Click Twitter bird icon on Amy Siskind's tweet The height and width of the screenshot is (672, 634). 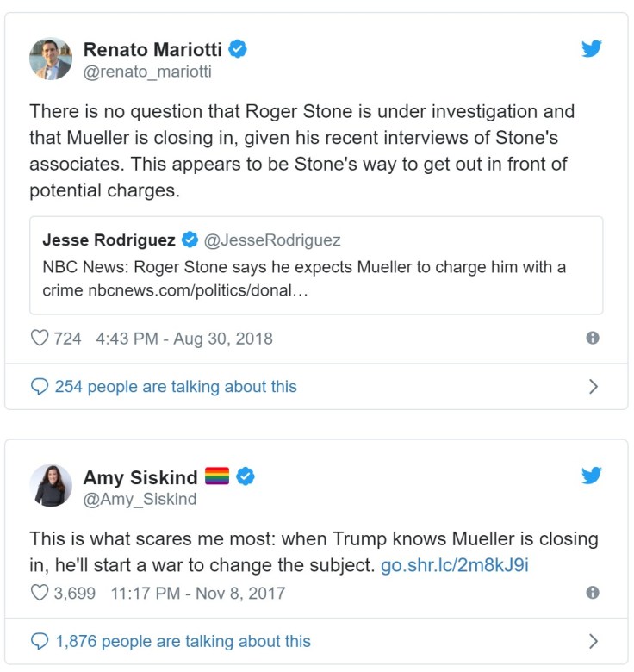coord(591,475)
